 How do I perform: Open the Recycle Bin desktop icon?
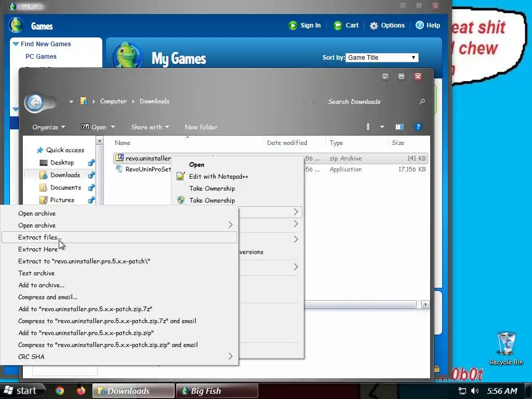coord(506,349)
